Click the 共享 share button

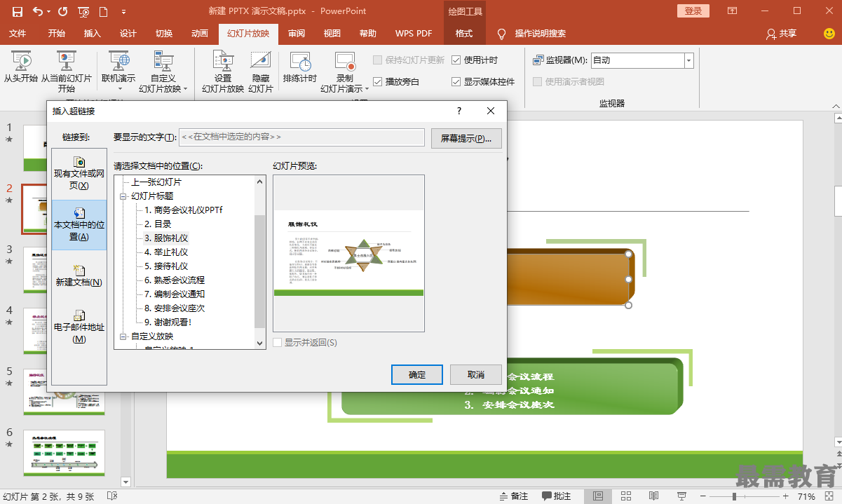(x=781, y=33)
